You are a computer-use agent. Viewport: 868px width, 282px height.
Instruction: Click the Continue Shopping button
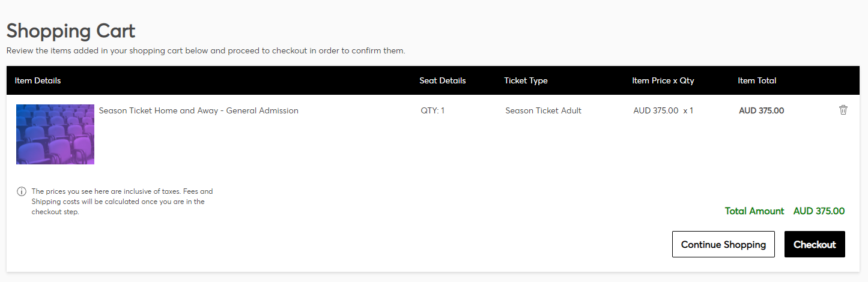coord(723,244)
